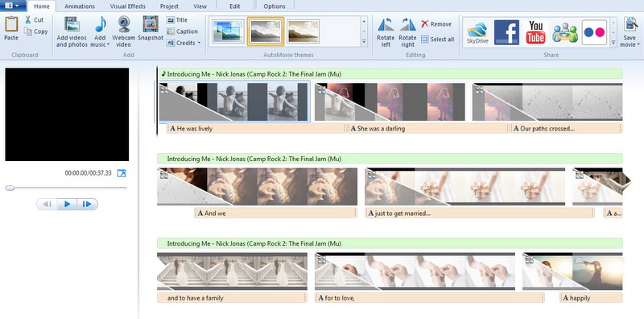Expand the Share destinations gallery
The image size is (644, 319).
613,42
